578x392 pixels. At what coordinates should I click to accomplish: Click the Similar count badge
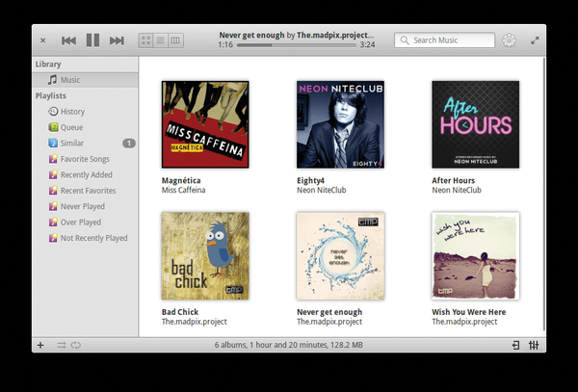(129, 144)
